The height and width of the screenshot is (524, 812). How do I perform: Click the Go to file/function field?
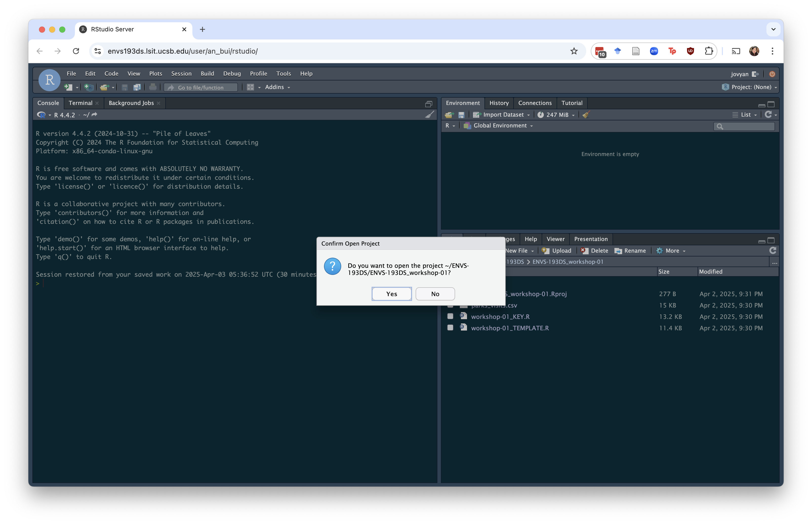click(x=201, y=88)
